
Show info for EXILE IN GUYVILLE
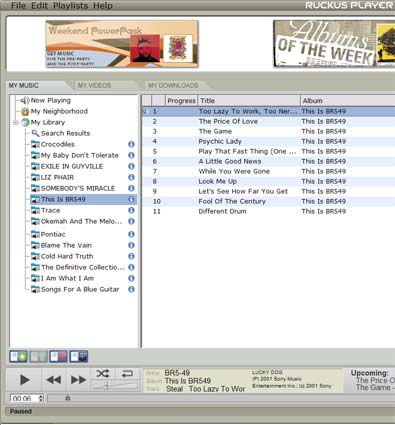point(131,166)
